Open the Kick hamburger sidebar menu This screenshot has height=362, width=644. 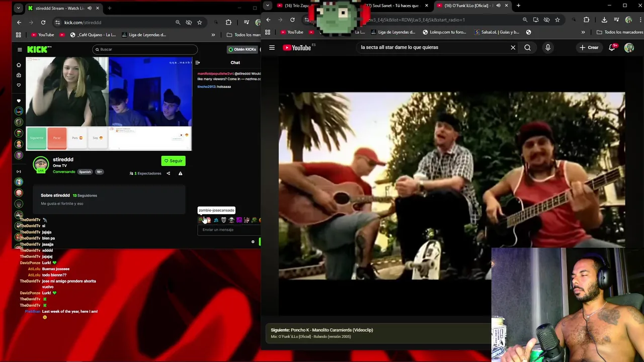coord(20,49)
